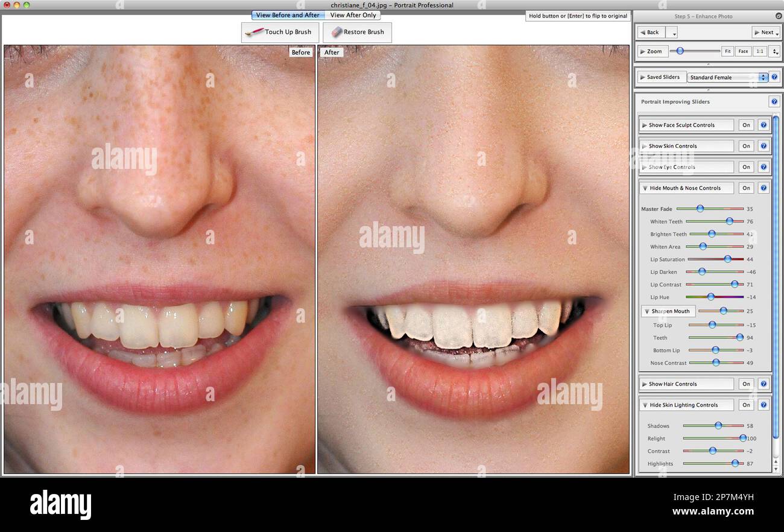Open help for Face Sculpt Controls
This screenshot has height=532, width=784.
(x=763, y=125)
